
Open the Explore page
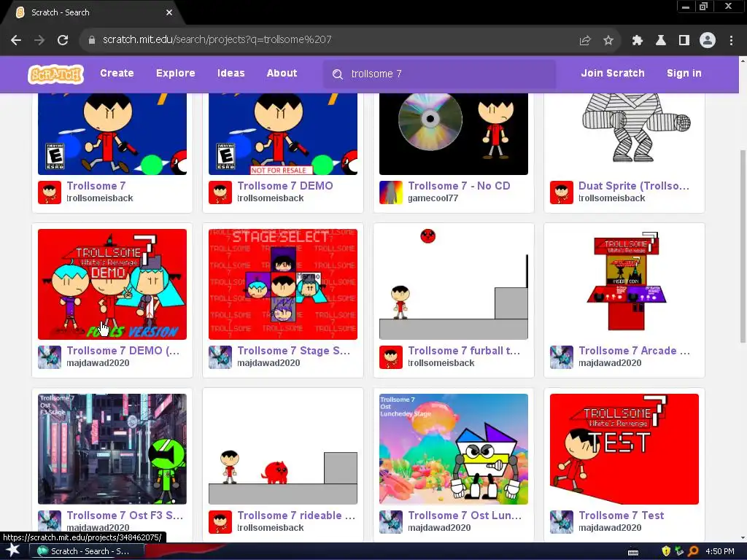pos(175,74)
